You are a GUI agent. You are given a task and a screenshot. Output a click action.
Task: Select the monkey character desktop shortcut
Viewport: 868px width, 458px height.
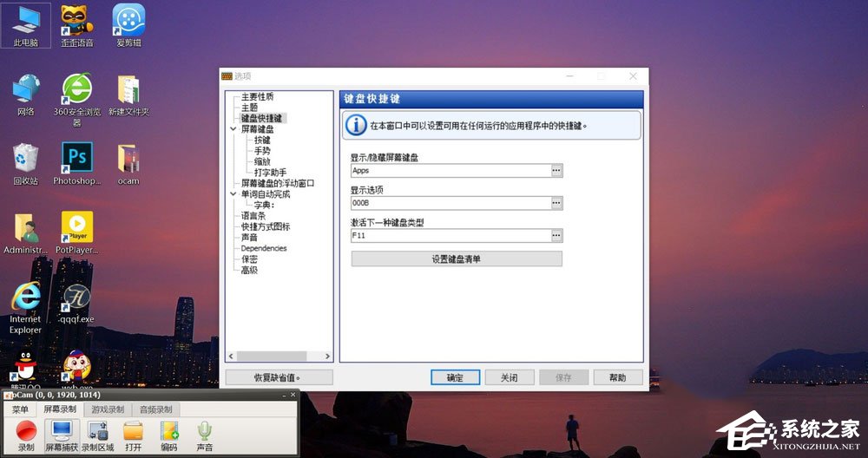[77, 368]
